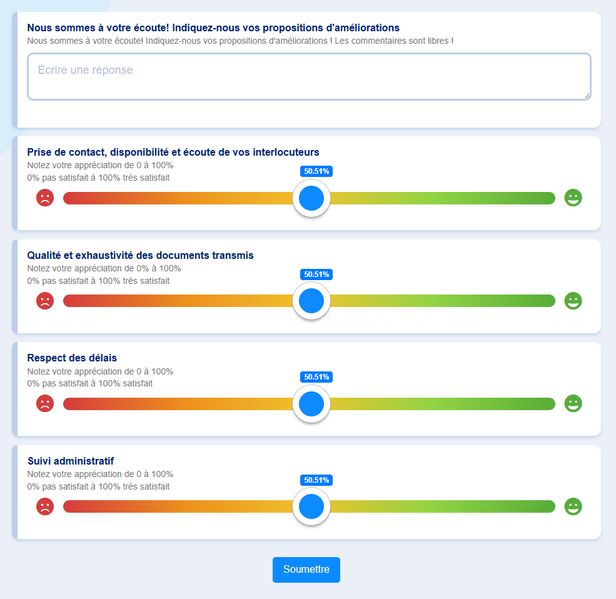Click happy face icon for Qualité et exhaustivité
This screenshot has width=616, height=599.
573,301
